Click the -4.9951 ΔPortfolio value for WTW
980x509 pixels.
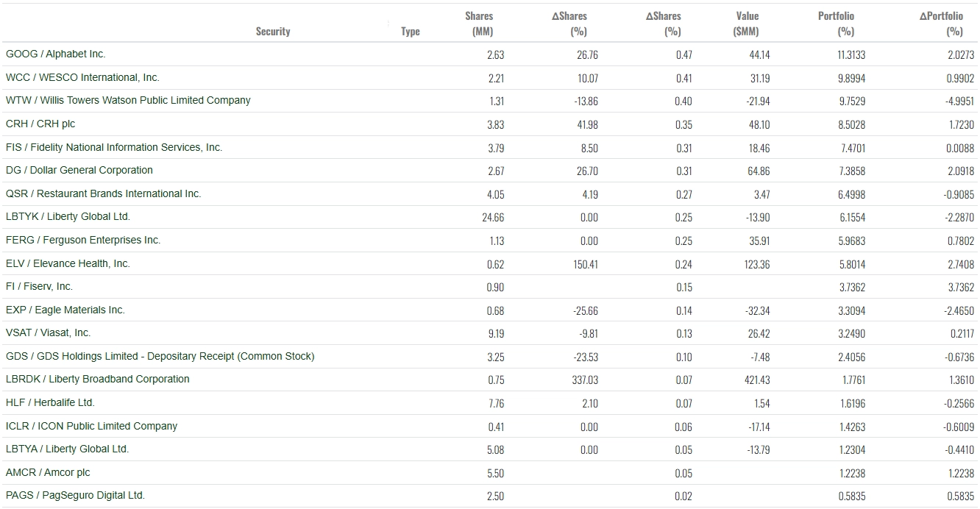[959, 102]
